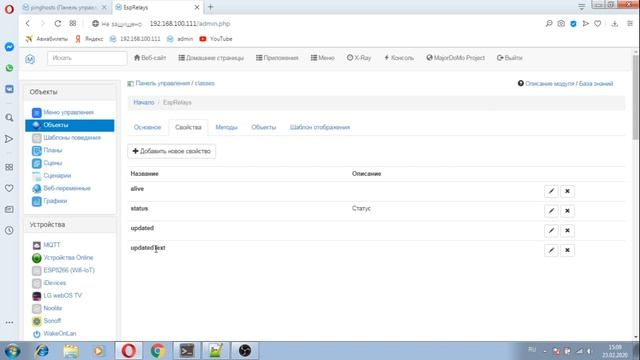Click in the Искать search field
Viewport: 640px width, 360px height.
pyautogui.click(x=87, y=58)
